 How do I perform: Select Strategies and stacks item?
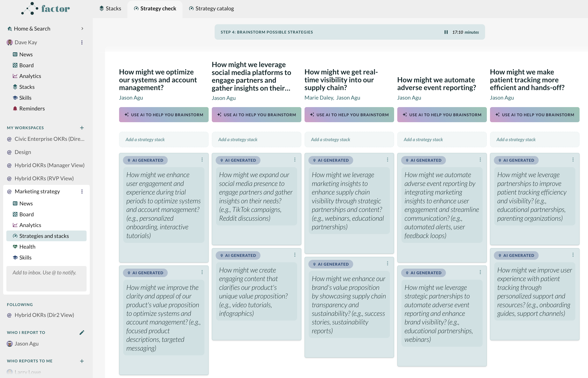[46, 236]
